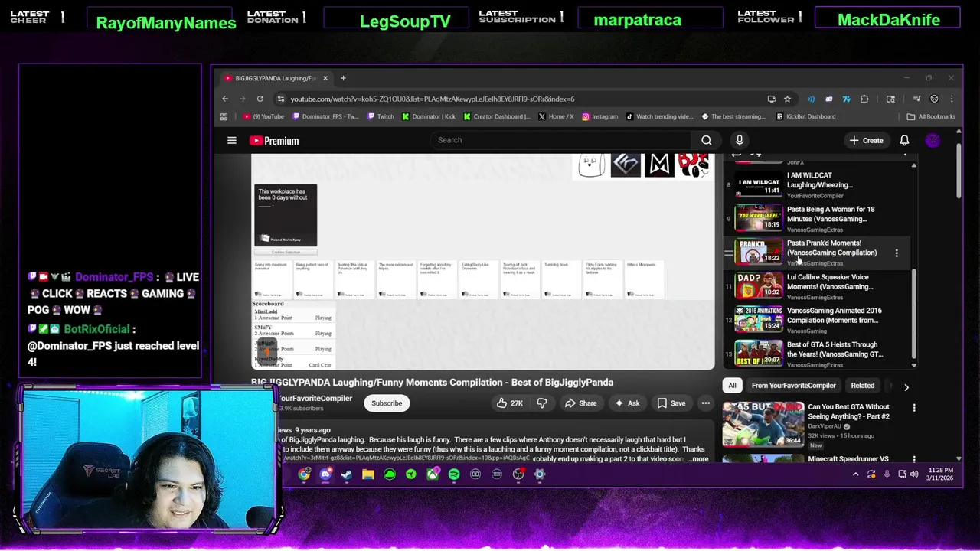Dislike the video with thumbs down
The height and width of the screenshot is (551, 980).
point(541,403)
